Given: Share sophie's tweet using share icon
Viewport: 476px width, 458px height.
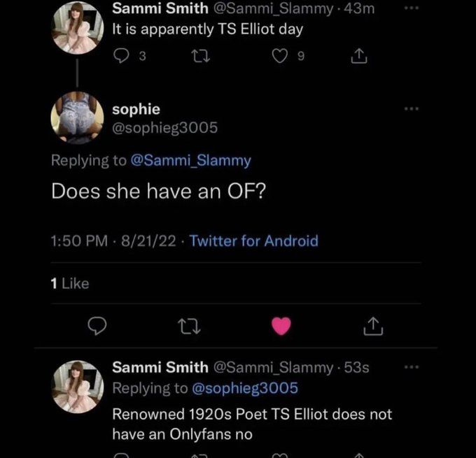Looking at the screenshot, I should coord(373,326).
